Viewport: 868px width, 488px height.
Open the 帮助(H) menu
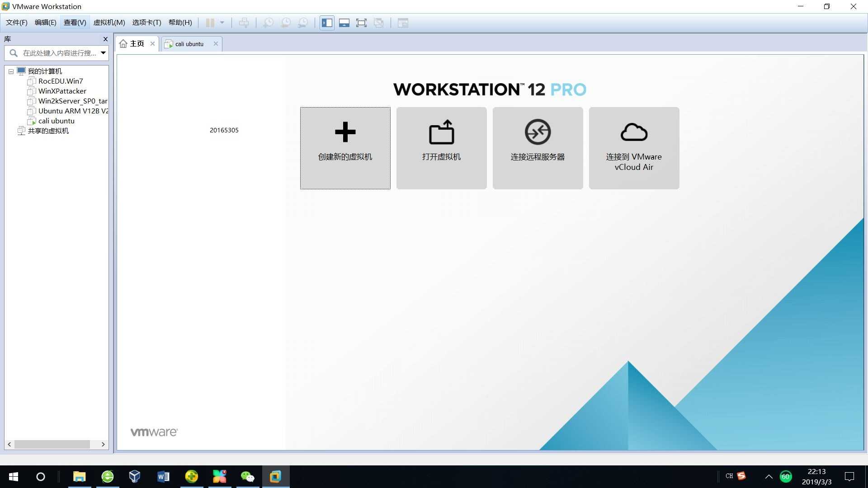180,23
